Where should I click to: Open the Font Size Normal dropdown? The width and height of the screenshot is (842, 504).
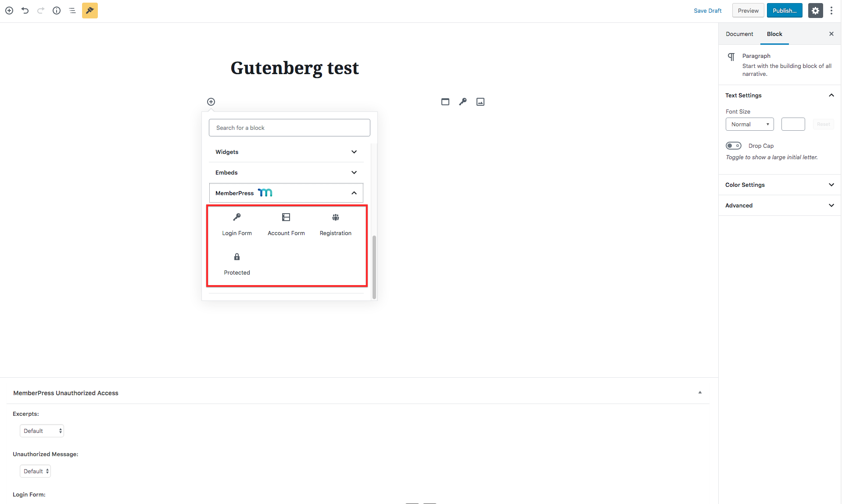click(750, 124)
